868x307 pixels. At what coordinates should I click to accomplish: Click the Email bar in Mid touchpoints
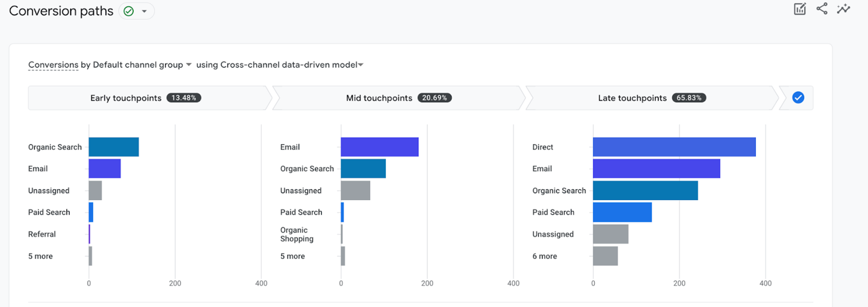[380, 147]
